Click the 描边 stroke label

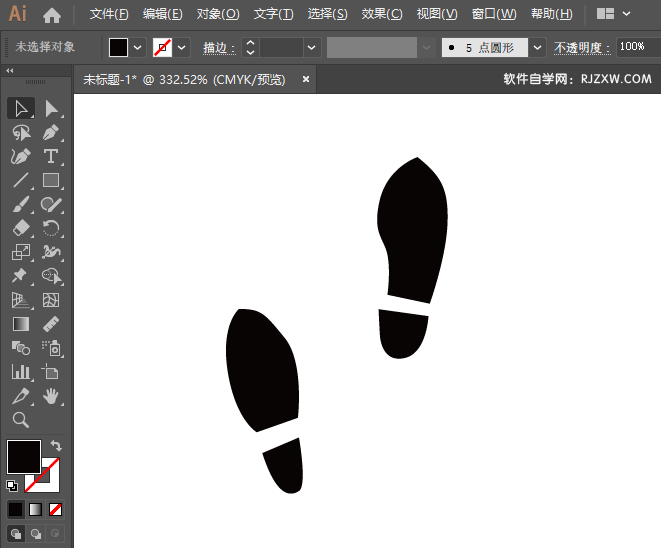point(215,47)
